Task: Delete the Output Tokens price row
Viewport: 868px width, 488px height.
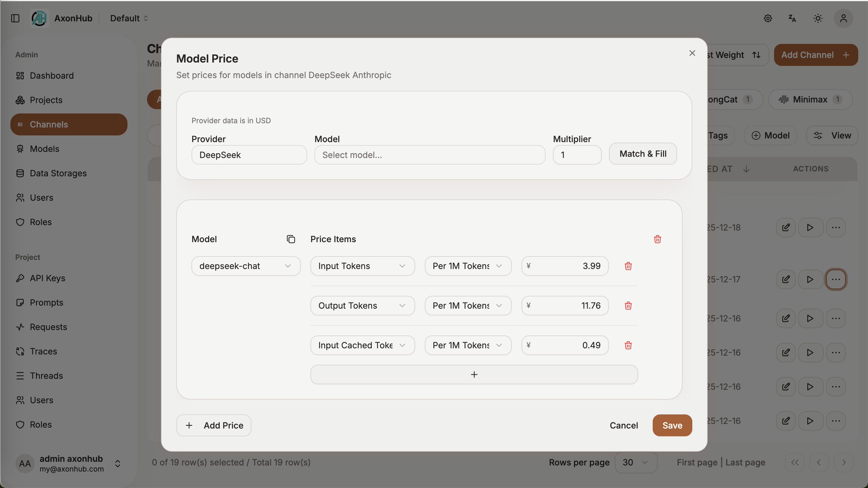Action: (x=628, y=305)
